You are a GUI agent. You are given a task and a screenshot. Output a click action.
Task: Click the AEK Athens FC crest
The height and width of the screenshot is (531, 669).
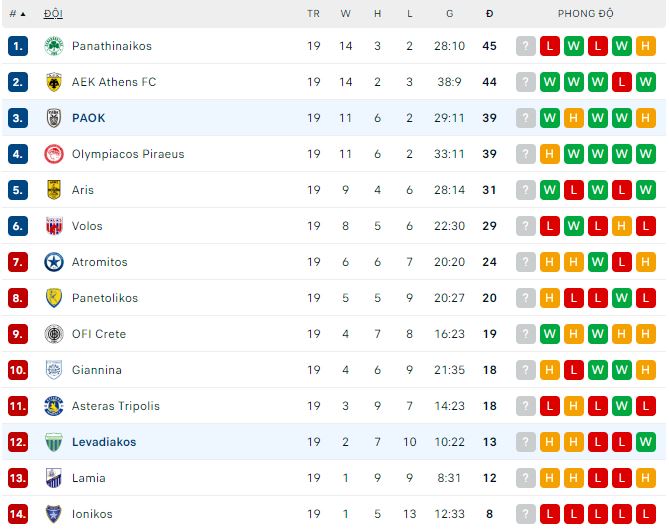tap(54, 82)
